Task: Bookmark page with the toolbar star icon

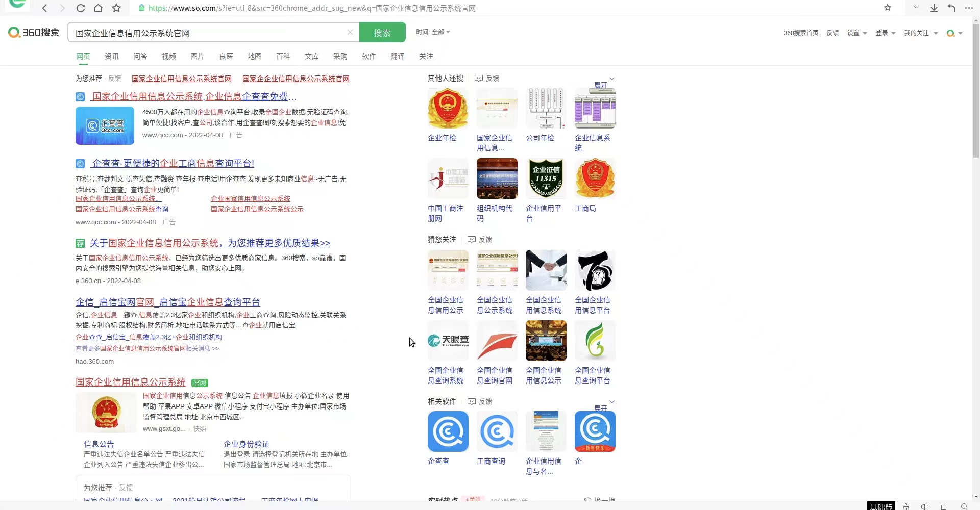Action: pyautogui.click(x=116, y=8)
